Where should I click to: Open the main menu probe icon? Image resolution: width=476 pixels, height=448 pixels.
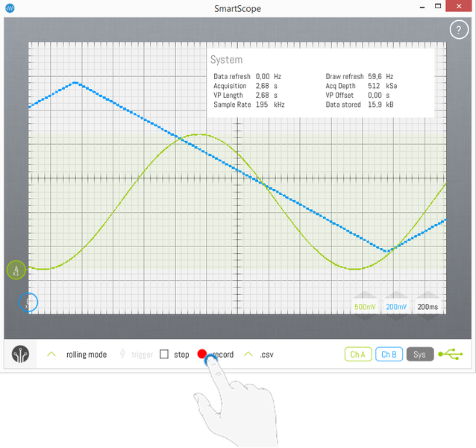22,355
